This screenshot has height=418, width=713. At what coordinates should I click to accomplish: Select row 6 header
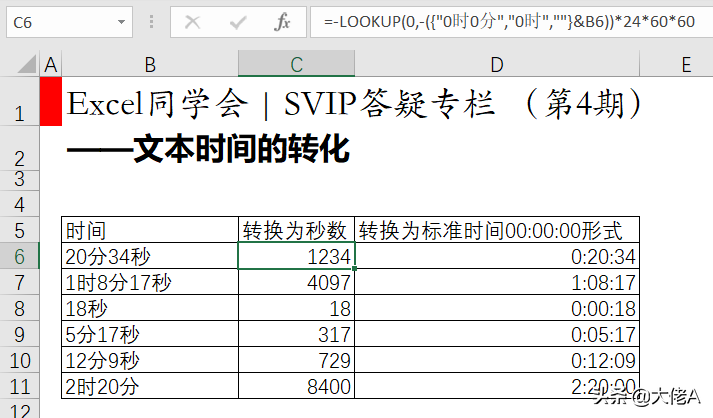click(20, 256)
